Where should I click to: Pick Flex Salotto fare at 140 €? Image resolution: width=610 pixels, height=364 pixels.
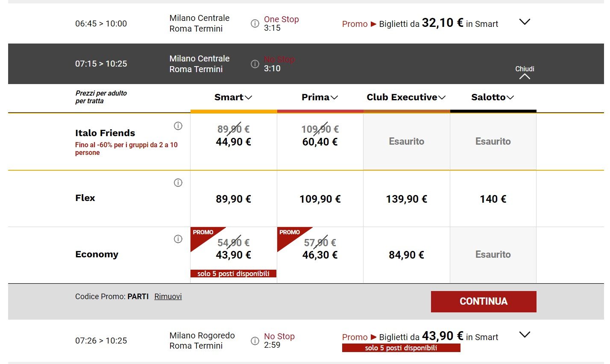click(x=493, y=199)
